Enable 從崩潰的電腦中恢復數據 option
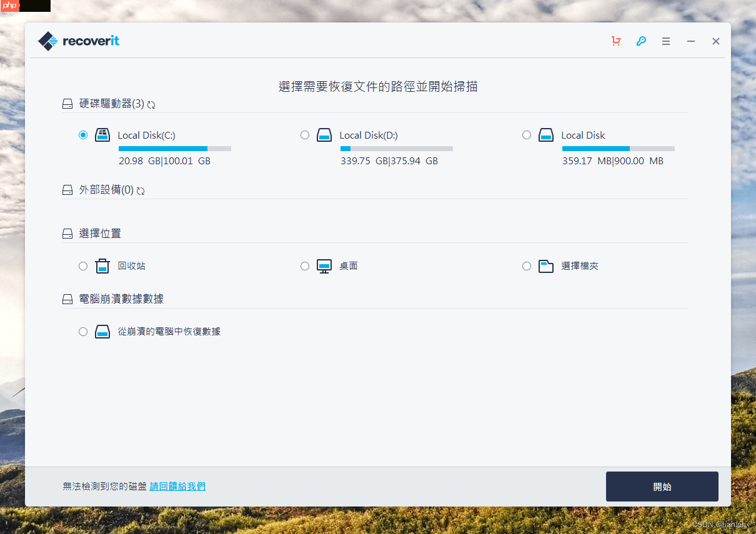The height and width of the screenshot is (534, 756). click(83, 332)
